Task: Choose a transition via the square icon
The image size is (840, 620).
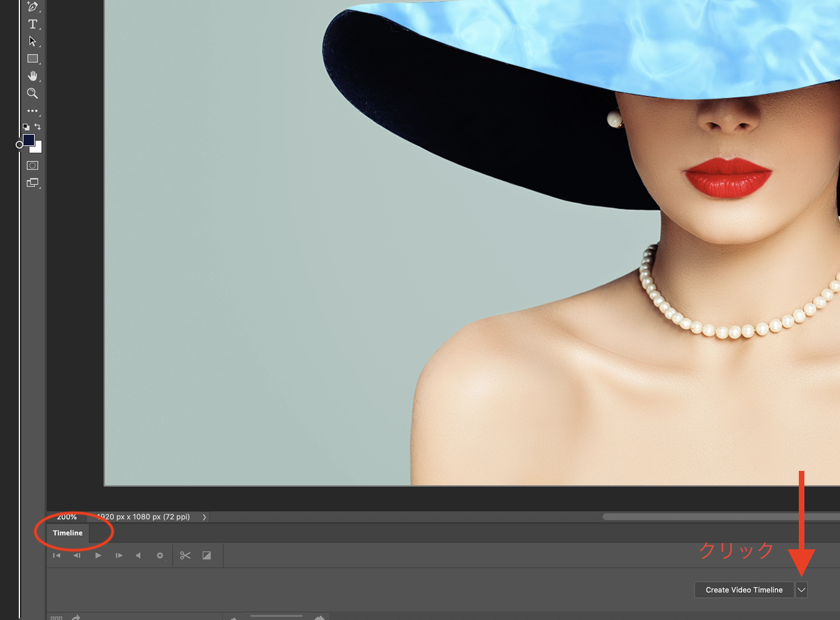Action: (x=206, y=555)
